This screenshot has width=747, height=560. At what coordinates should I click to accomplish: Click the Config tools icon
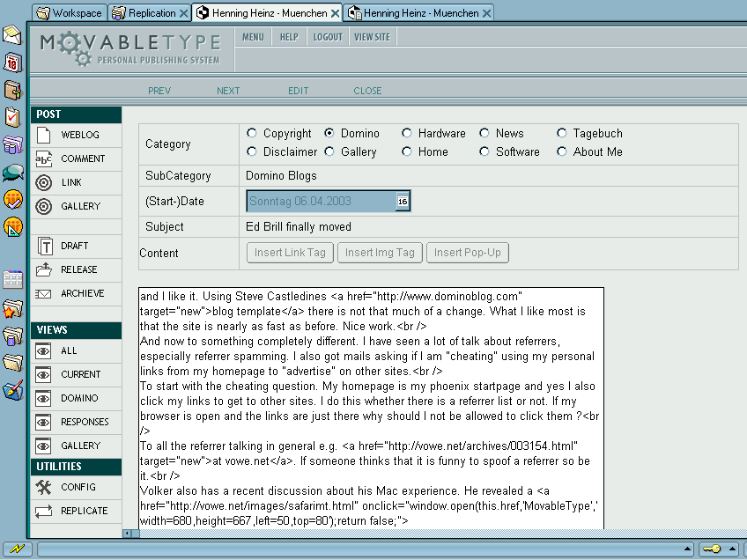(43, 487)
